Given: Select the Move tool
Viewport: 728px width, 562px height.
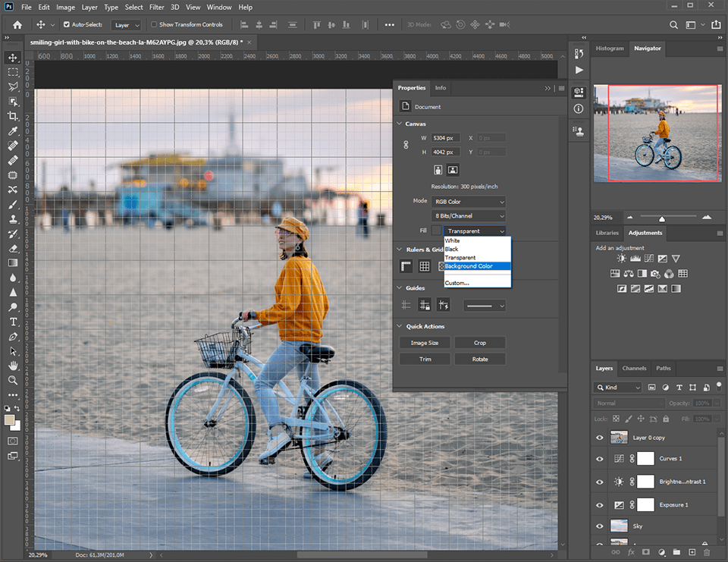Looking at the screenshot, I should click(12, 58).
